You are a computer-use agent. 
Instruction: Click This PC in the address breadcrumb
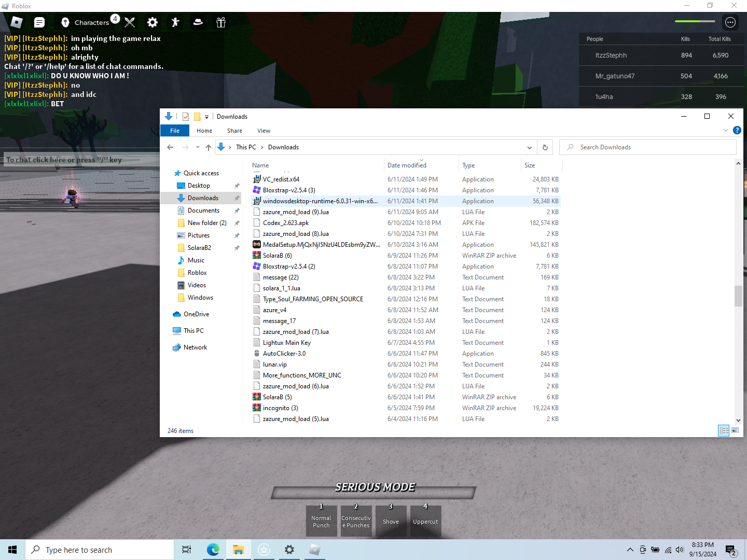pyautogui.click(x=246, y=147)
